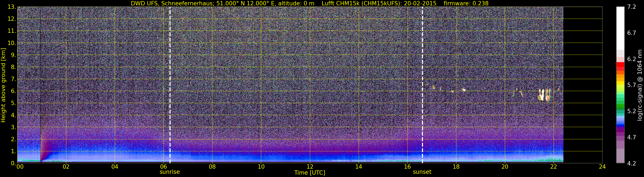644x177 pixels.
Task: Click the '4.7' value on the colorbar
Action: tap(632, 137)
